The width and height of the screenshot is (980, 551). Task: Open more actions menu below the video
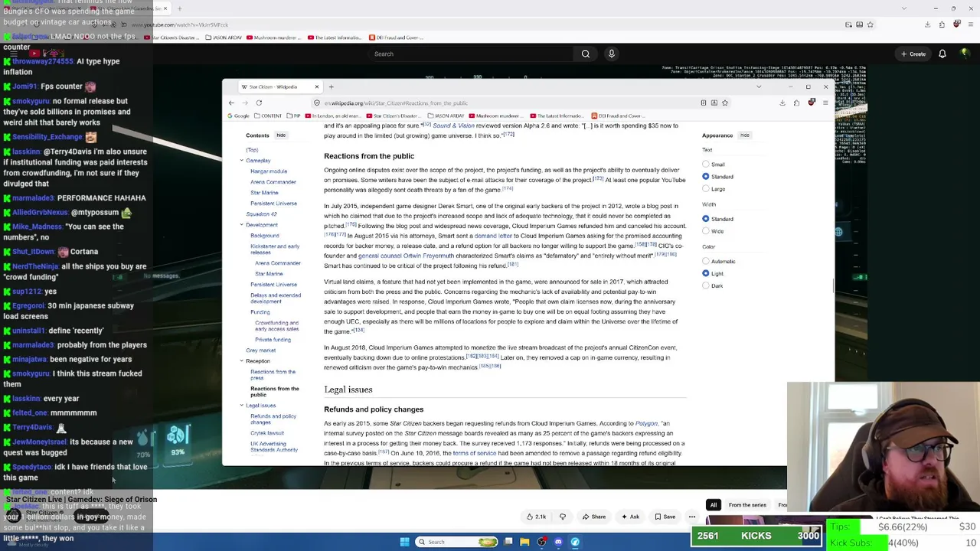tap(691, 517)
